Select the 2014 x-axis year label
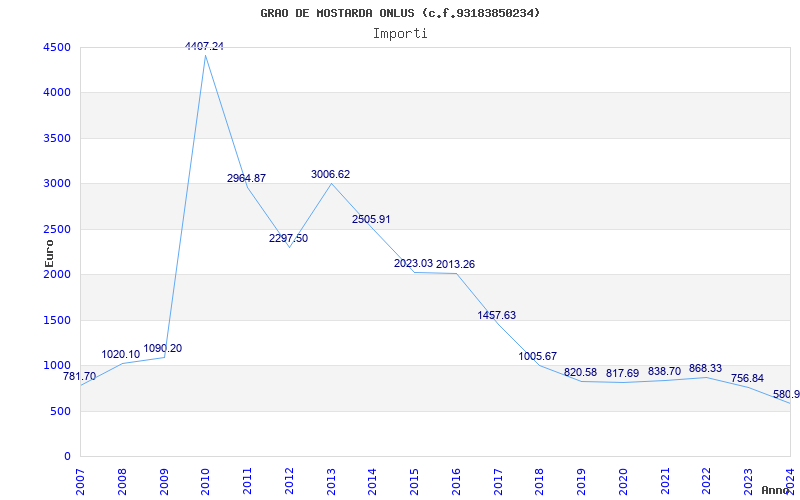 (x=372, y=482)
